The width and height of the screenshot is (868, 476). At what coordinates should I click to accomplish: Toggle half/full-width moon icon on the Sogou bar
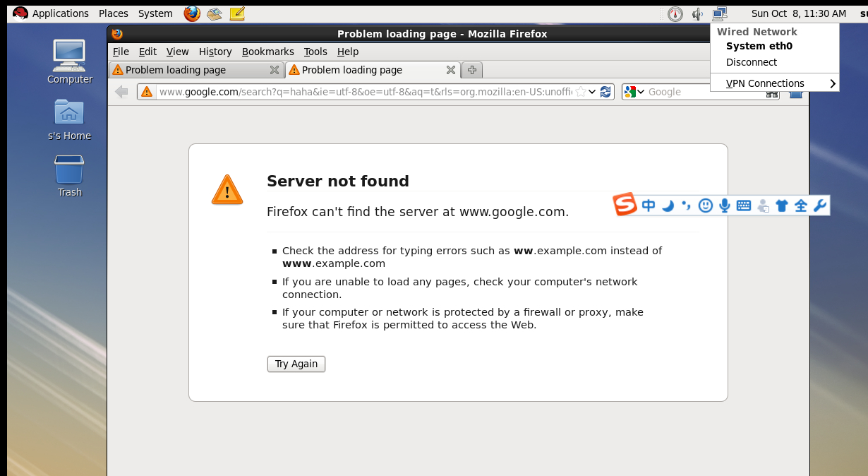coord(668,206)
